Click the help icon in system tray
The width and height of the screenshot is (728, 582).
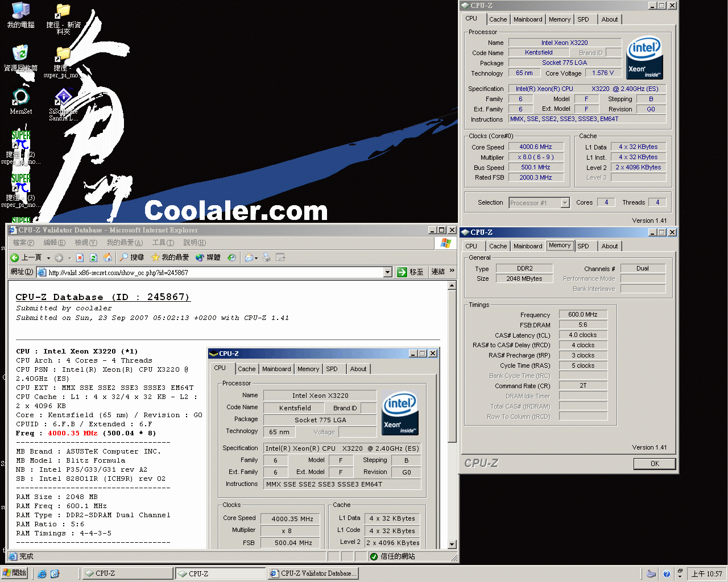coord(666,574)
